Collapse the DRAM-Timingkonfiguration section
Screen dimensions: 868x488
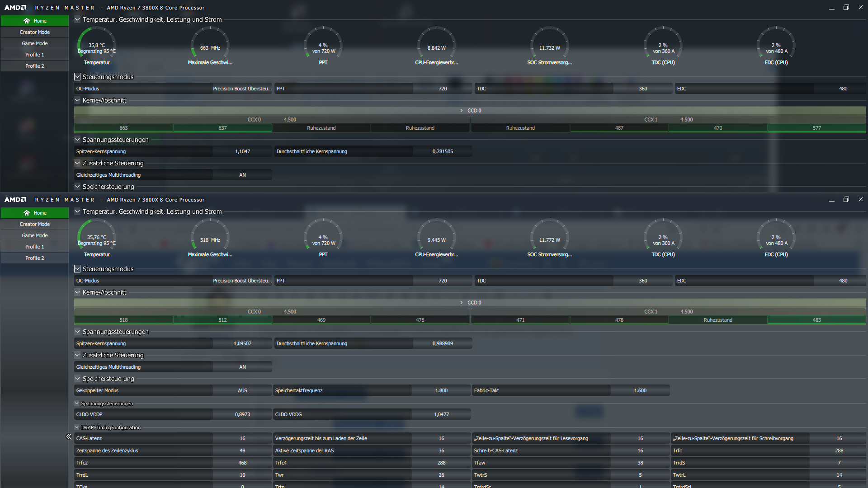(77, 427)
